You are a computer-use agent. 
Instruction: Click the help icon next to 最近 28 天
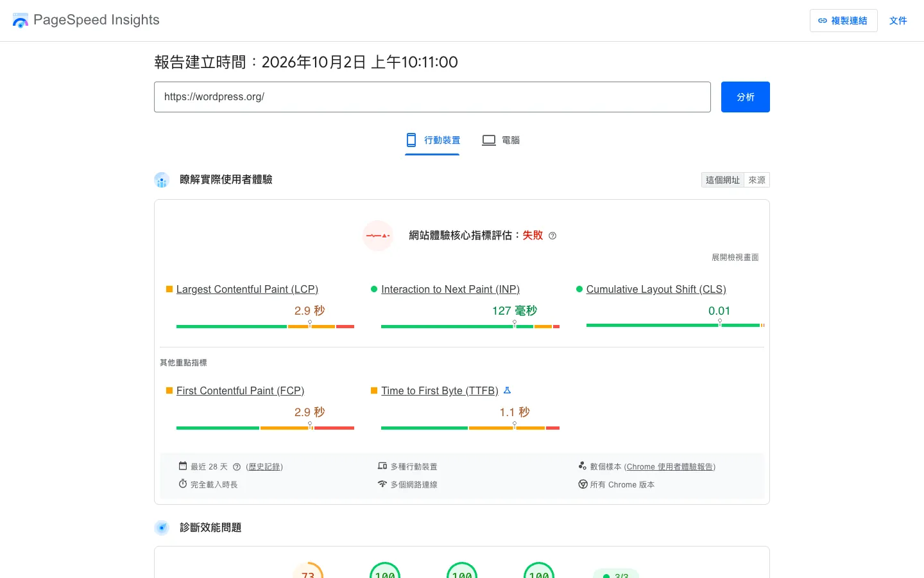point(237,467)
